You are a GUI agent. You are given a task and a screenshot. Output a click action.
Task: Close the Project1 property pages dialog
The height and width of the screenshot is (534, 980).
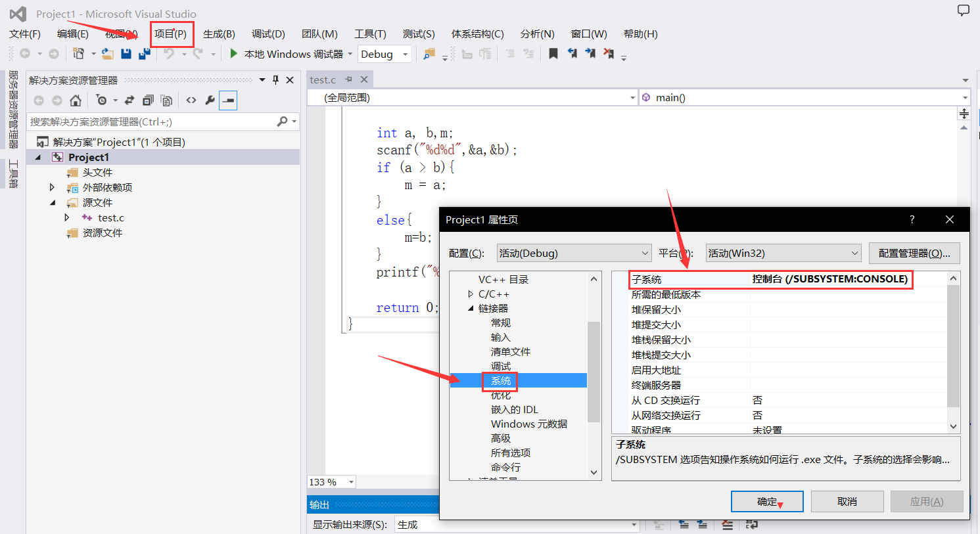[x=949, y=219]
